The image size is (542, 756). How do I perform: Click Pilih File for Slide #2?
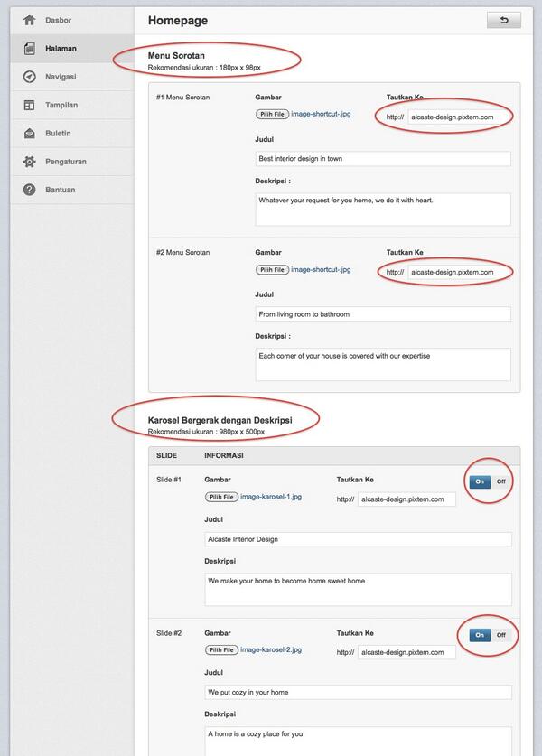click(x=222, y=650)
